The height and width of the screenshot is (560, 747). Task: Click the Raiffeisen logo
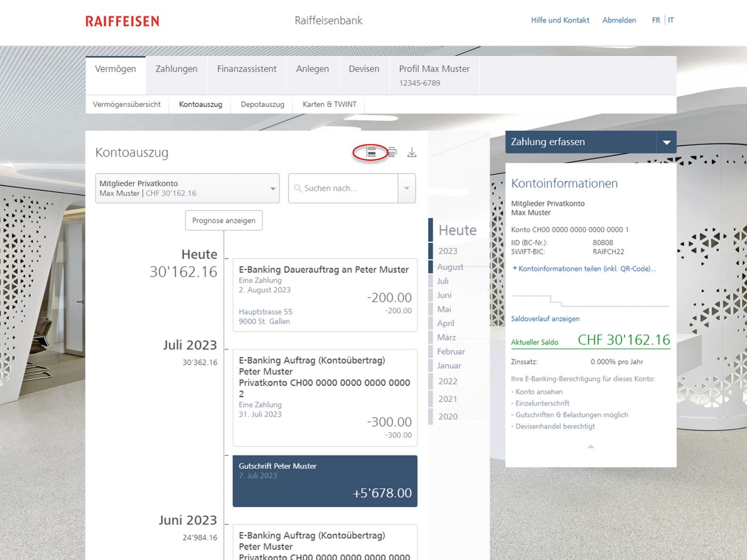[x=122, y=21]
